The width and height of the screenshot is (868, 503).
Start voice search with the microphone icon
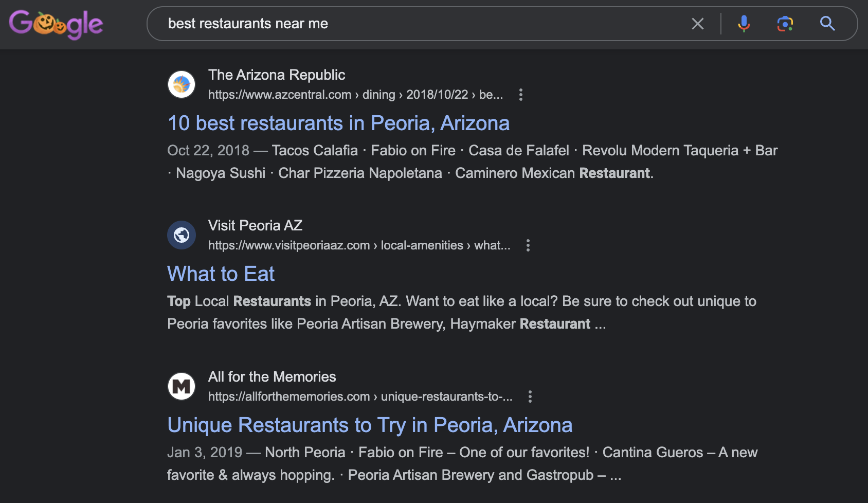click(744, 24)
